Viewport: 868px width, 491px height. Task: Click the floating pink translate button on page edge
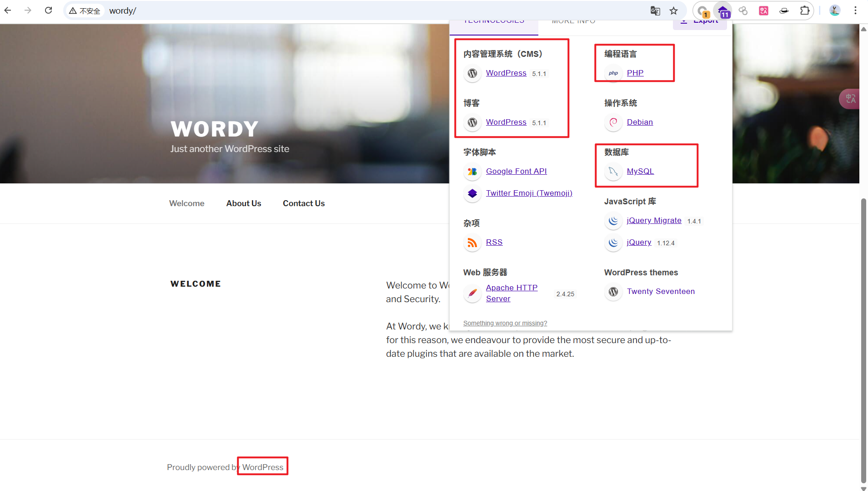pyautogui.click(x=850, y=99)
